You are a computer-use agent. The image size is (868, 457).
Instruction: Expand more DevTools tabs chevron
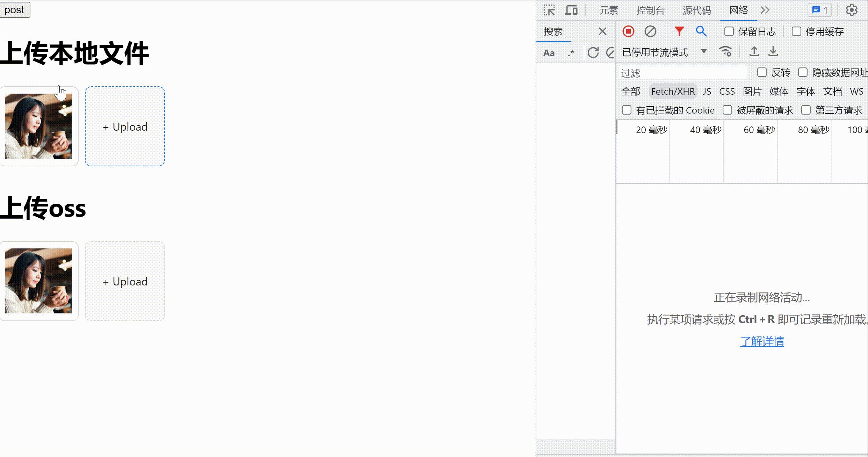click(x=765, y=10)
